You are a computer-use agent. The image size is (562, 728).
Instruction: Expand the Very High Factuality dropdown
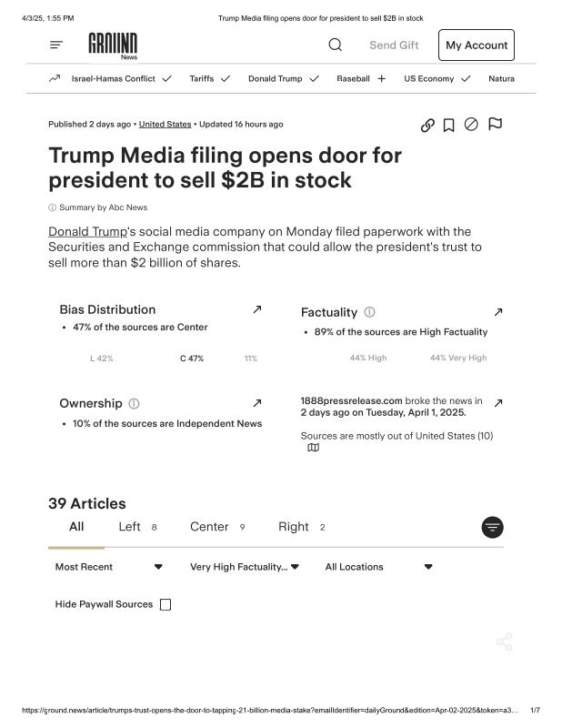[x=244, y=567]
